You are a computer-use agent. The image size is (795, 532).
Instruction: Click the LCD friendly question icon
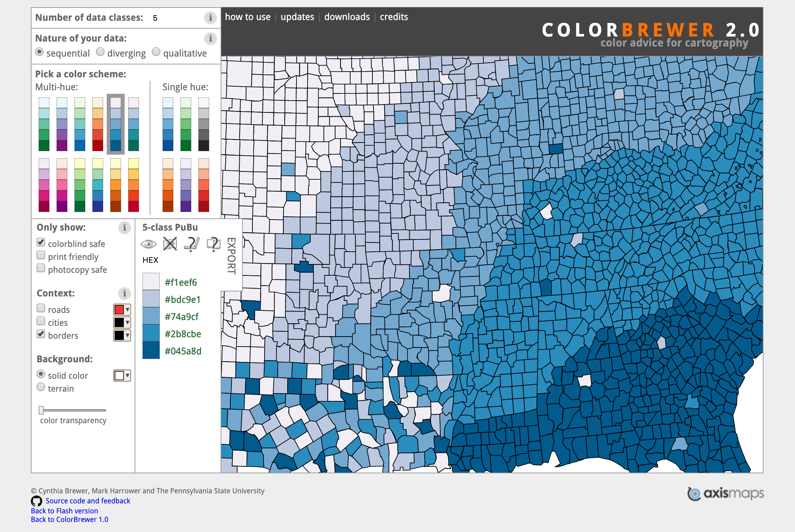click(x=214, y=244)
